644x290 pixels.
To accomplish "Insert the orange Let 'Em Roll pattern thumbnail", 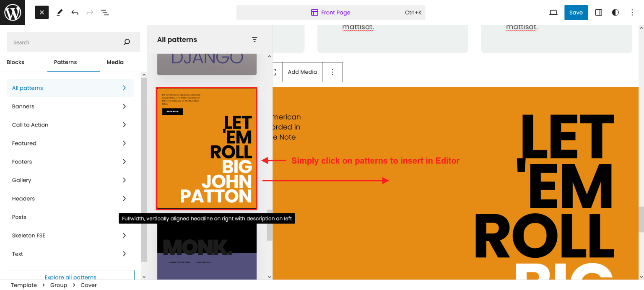I will pyautogui.click(x=207, y=148).
